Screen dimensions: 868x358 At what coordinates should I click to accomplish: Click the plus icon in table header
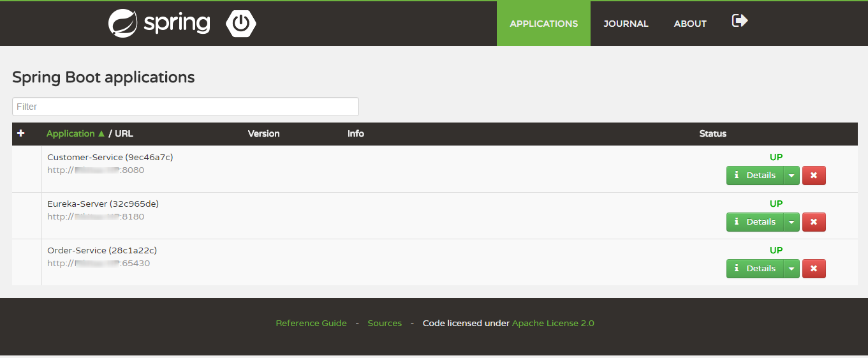coord(20,133)
